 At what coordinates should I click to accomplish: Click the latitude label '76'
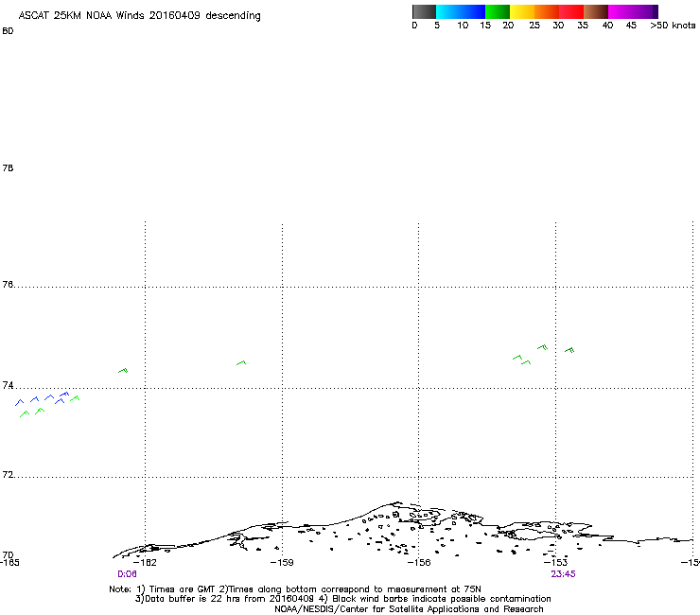[x=8, y=284]
